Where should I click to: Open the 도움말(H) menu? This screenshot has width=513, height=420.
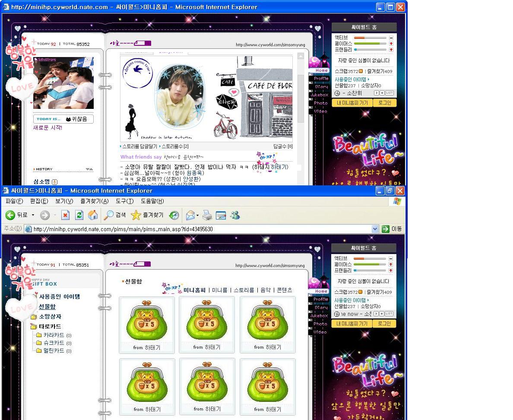pyautogui.click(x=152, y=201)
